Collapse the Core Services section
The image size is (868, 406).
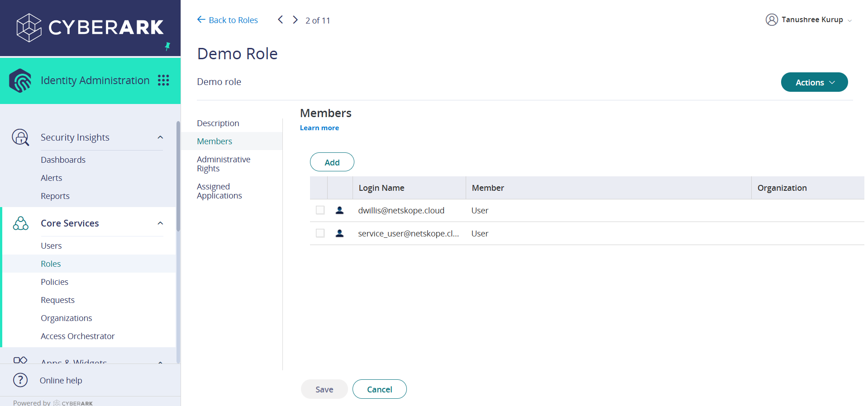coord(160,223)
